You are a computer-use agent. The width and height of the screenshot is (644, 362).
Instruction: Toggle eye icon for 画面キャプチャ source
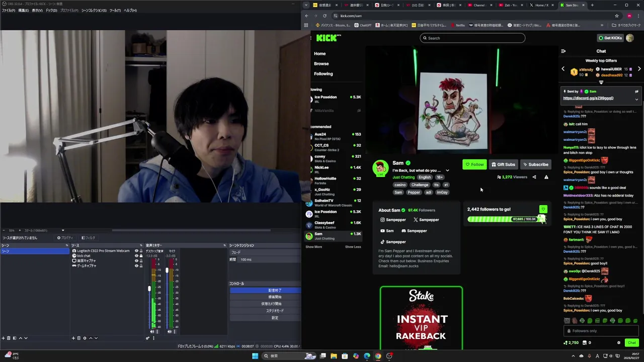click(136, 260)
